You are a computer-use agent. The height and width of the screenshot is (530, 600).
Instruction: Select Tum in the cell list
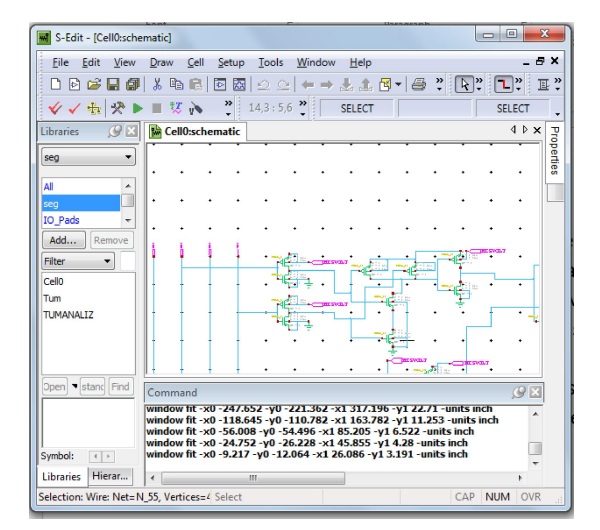pos(52,298)
